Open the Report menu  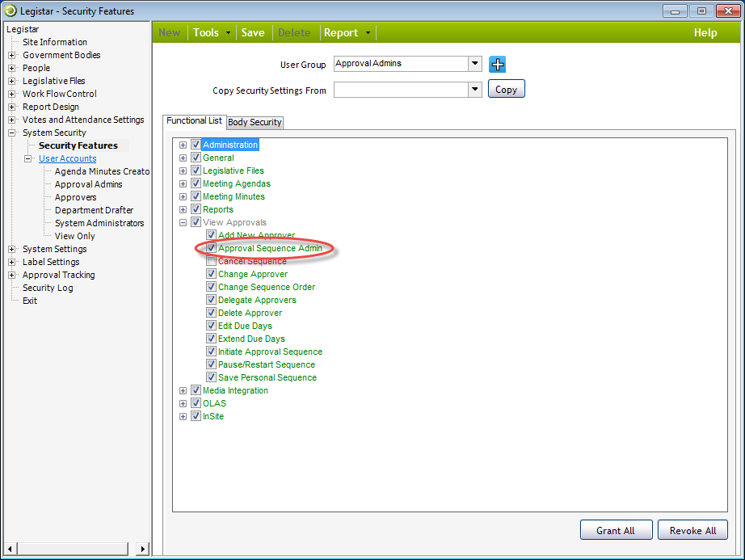click(x=347, y=33)
